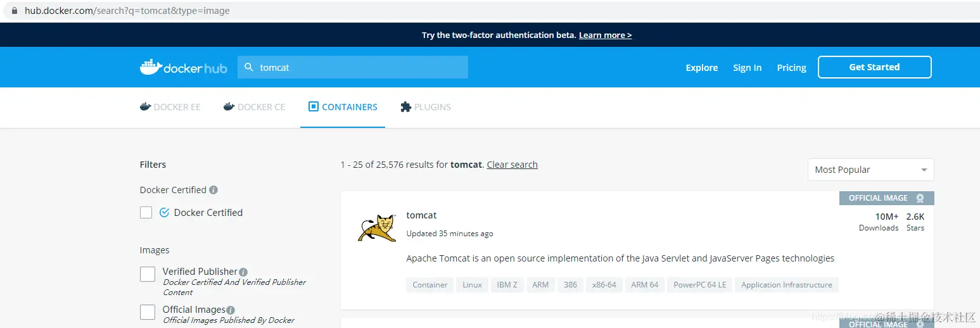Click the 386 tag chip
The width and height of the screenshot is (980, 328).
[x=571, y=285]
